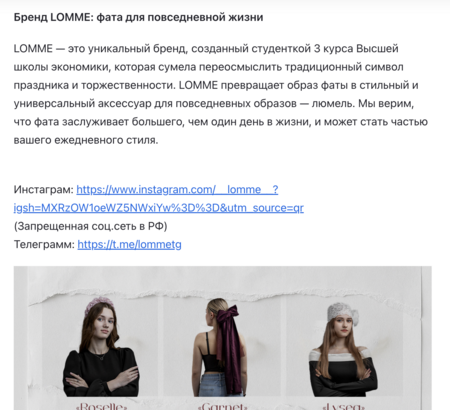Screen dimensions: 450x410
Task: Click the white fluffy beret
Action: [x=343, y=313]
